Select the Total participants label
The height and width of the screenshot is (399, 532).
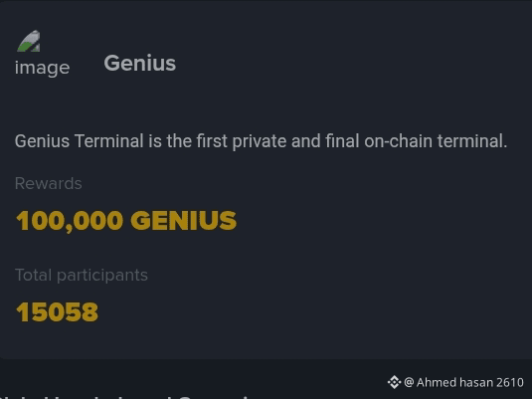point(82,275)
